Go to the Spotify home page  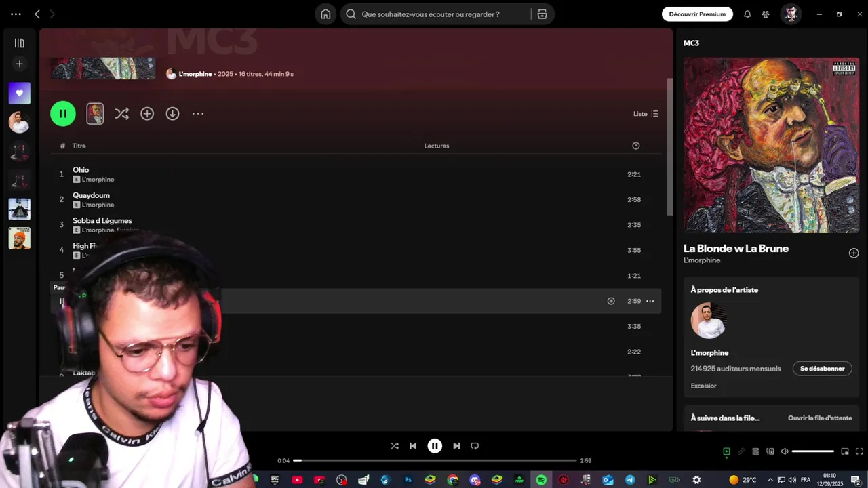[x=325, y=14]
